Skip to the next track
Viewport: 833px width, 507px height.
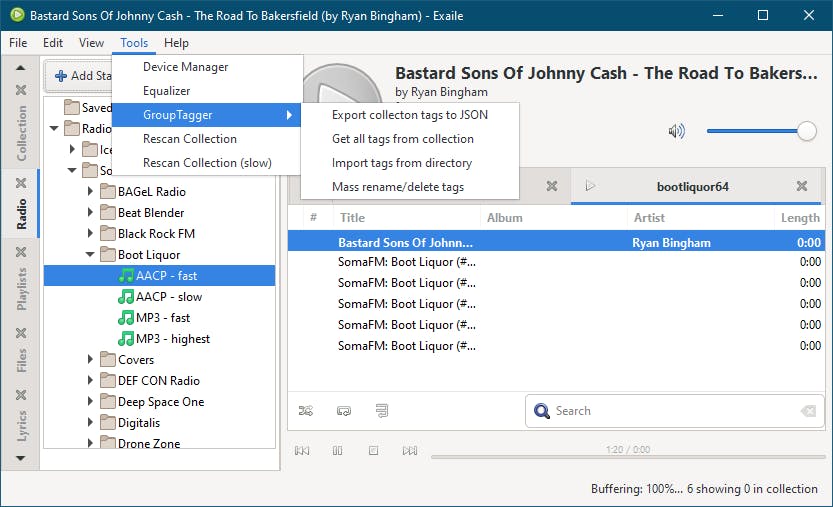point(409,451)
